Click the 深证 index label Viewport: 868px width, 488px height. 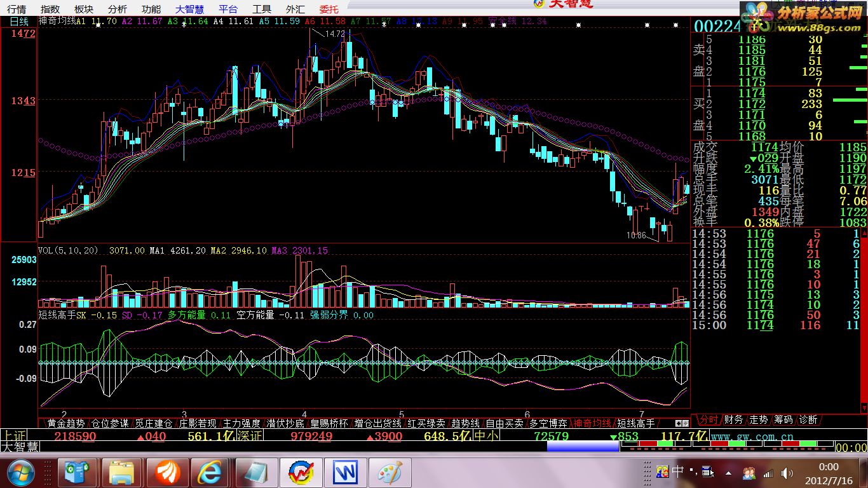249,436
